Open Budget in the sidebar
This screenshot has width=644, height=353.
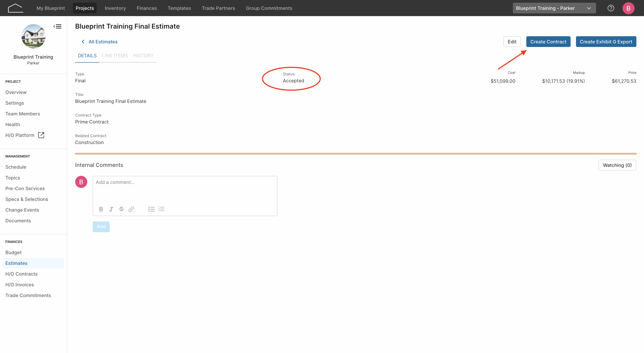point(13,253)
